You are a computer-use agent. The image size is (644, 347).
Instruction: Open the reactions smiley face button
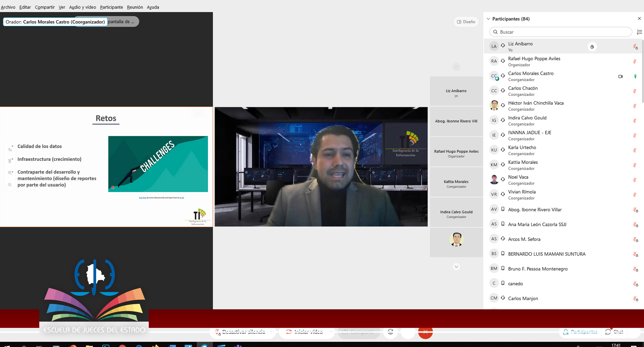[390, 332]
